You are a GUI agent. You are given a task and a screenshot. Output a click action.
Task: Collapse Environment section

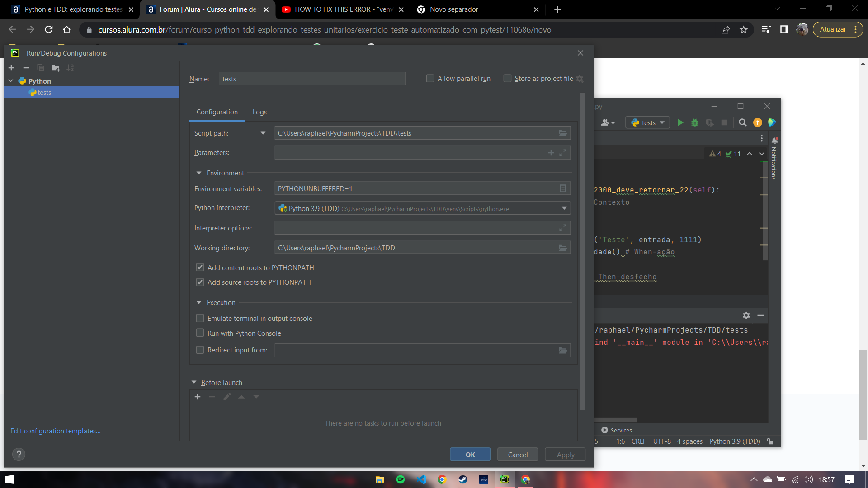[x=199, y=173]
